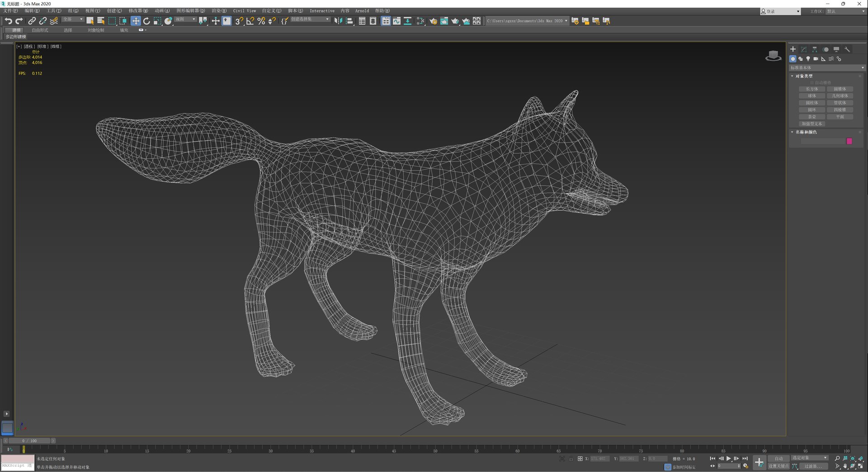Screen dimensions: 868x472
Task: Select the Cameras category icon
Action: (816, 59)
